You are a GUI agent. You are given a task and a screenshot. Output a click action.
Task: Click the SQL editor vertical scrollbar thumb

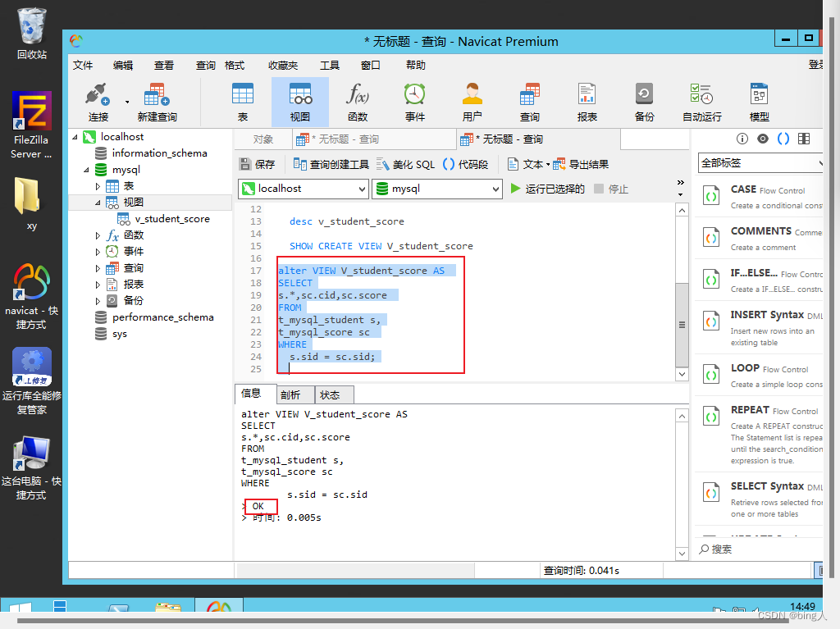tap(682, 325)
